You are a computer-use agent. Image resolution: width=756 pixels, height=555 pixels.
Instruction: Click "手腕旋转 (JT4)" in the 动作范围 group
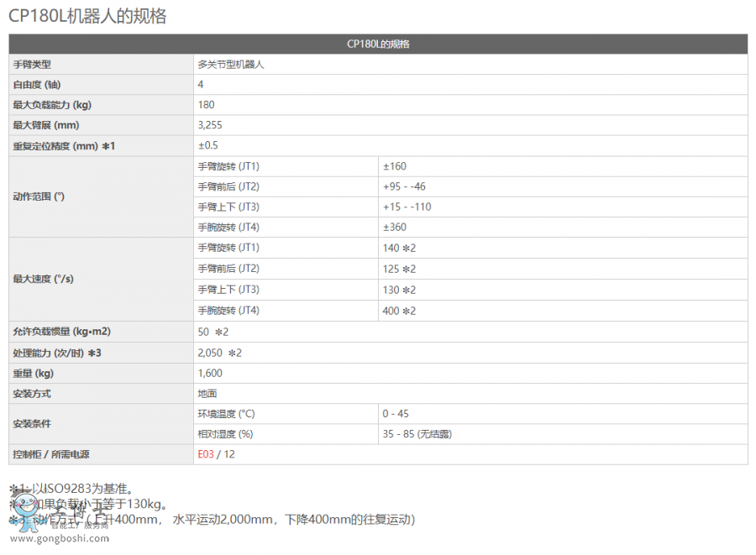tap(228, 227)
